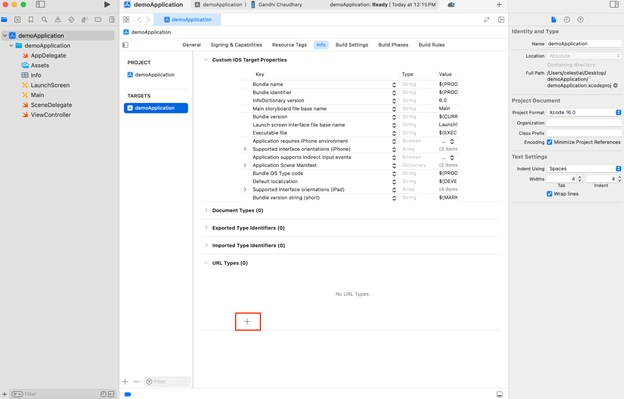Toggle Minimize Project References checkbox
The width and height of the screenshot is (624, 399).
[549, 142]
